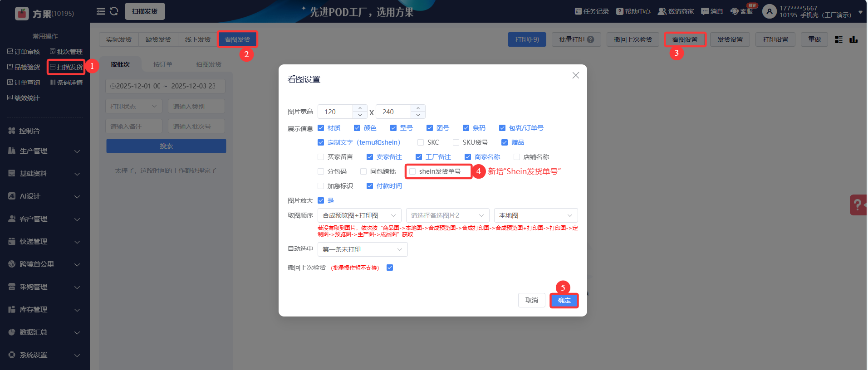Open 发货设置 settings

(x=730, y=39)
